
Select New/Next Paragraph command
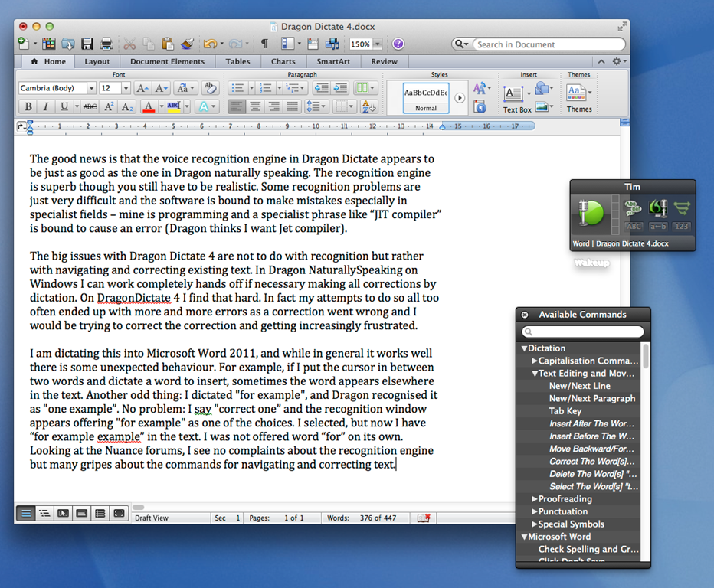[x=592, y=398]
